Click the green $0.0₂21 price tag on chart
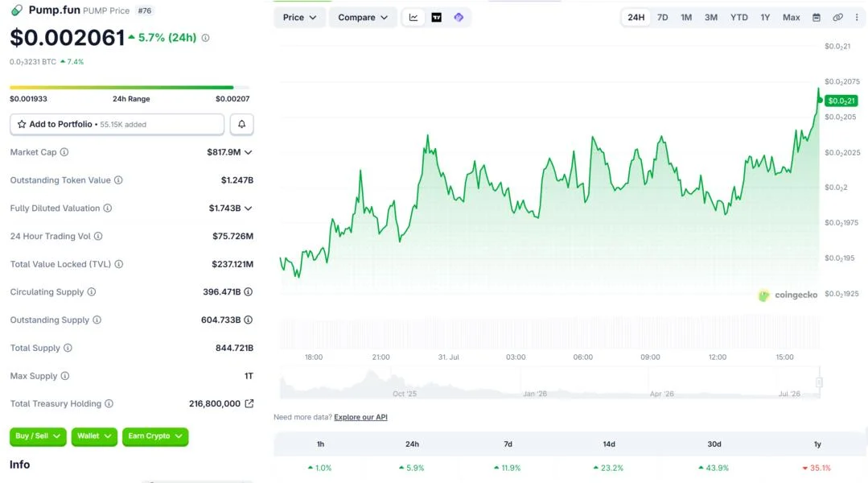This screenshot has height=483, width=868. pos(841,101)
